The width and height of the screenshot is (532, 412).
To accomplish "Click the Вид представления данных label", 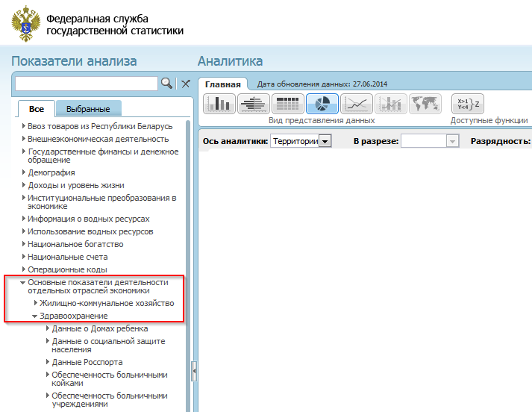I will [x=322, y=120].
